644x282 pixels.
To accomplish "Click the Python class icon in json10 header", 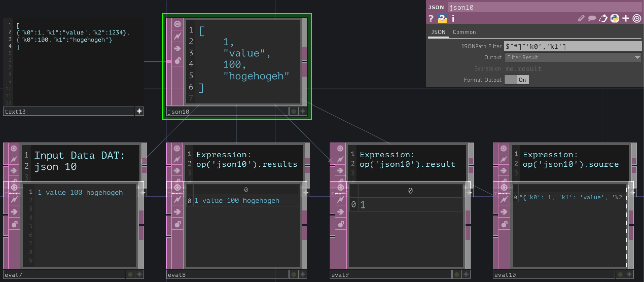I will 615,19.
